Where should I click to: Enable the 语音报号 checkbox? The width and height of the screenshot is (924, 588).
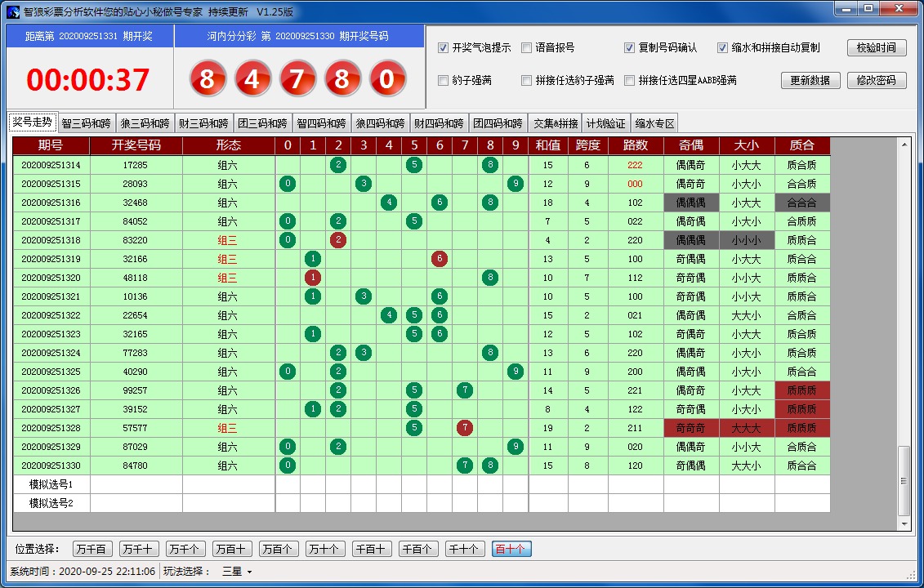(527, 48)
